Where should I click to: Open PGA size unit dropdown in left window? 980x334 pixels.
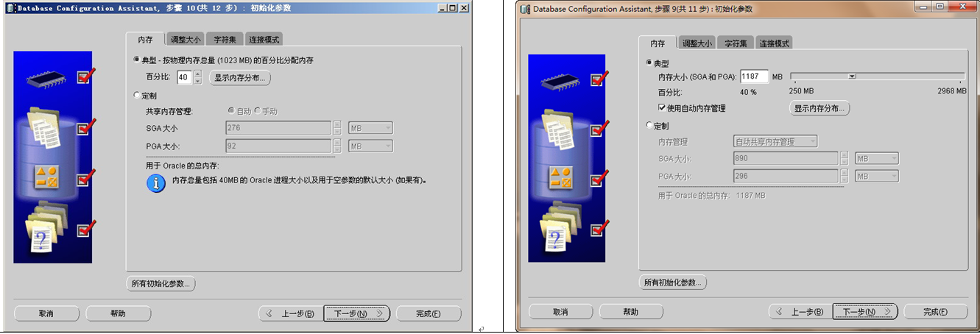pyautogui.click(x=370, y=146)
